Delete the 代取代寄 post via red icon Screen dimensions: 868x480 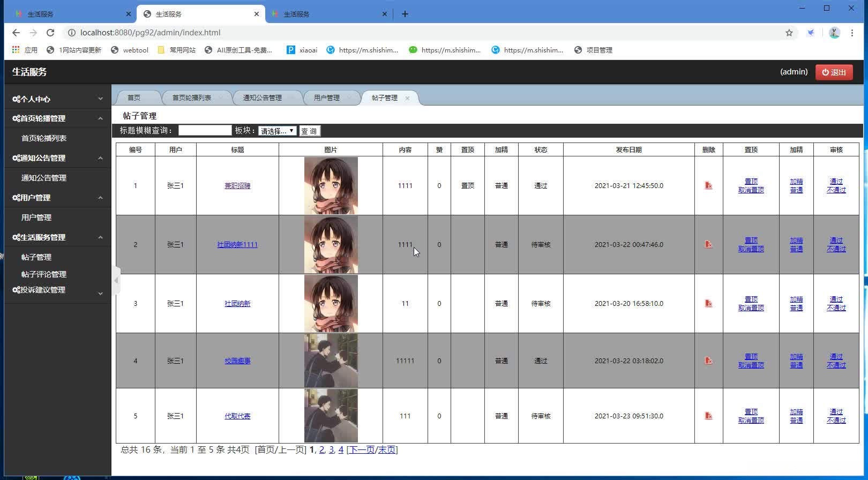[x=708, y=416]
